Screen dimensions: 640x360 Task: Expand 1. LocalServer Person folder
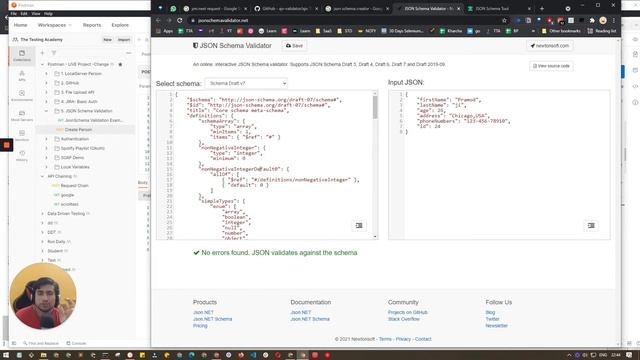[x=47, y=74]
